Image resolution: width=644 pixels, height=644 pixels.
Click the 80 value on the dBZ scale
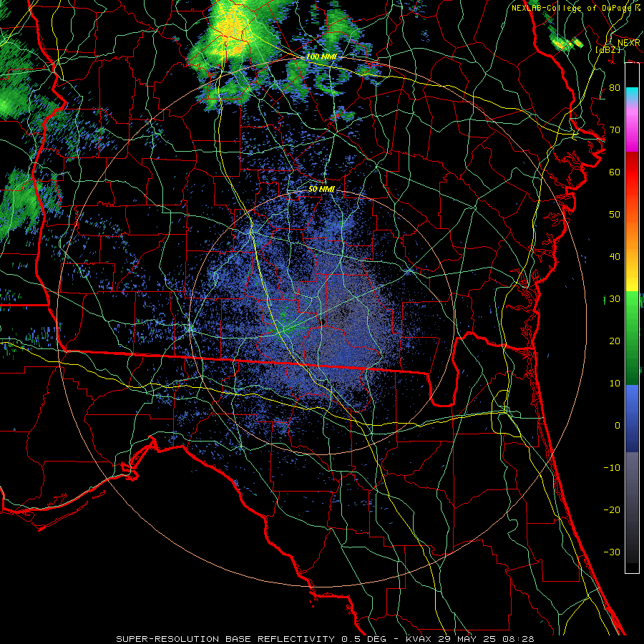[x=615, y=88]
